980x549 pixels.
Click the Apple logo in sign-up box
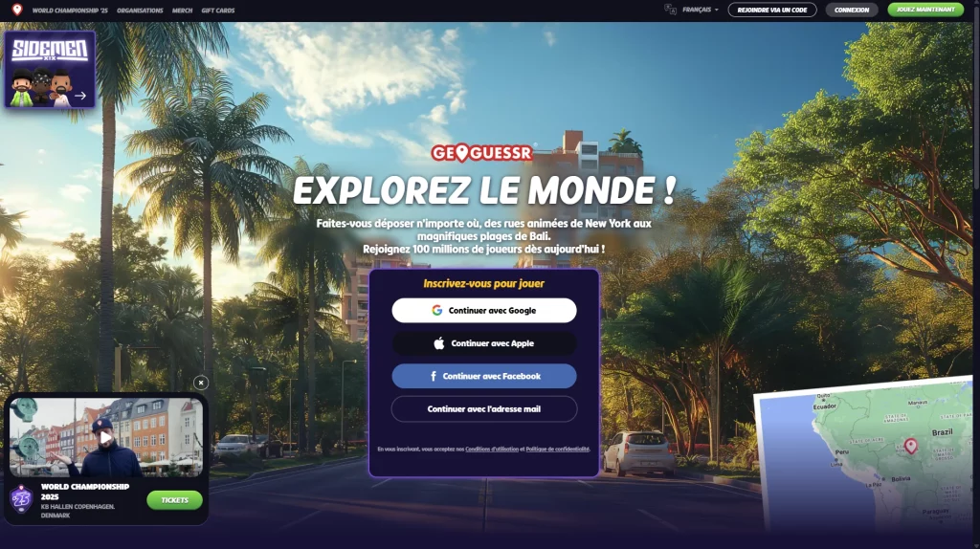pyautogui.click(x=439, y=343)
